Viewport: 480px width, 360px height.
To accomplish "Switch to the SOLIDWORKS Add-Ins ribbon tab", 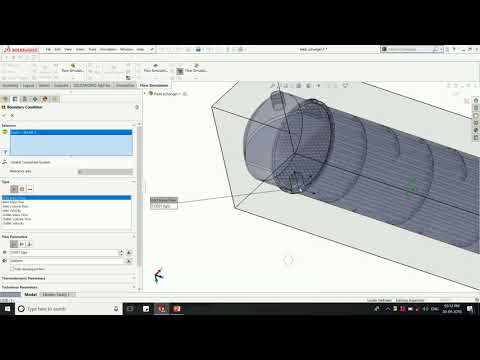I will click(92, 85).
